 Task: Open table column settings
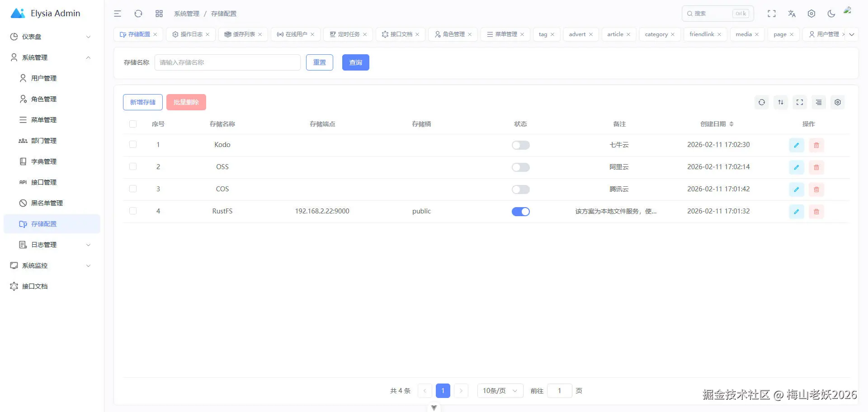[838, 102]
